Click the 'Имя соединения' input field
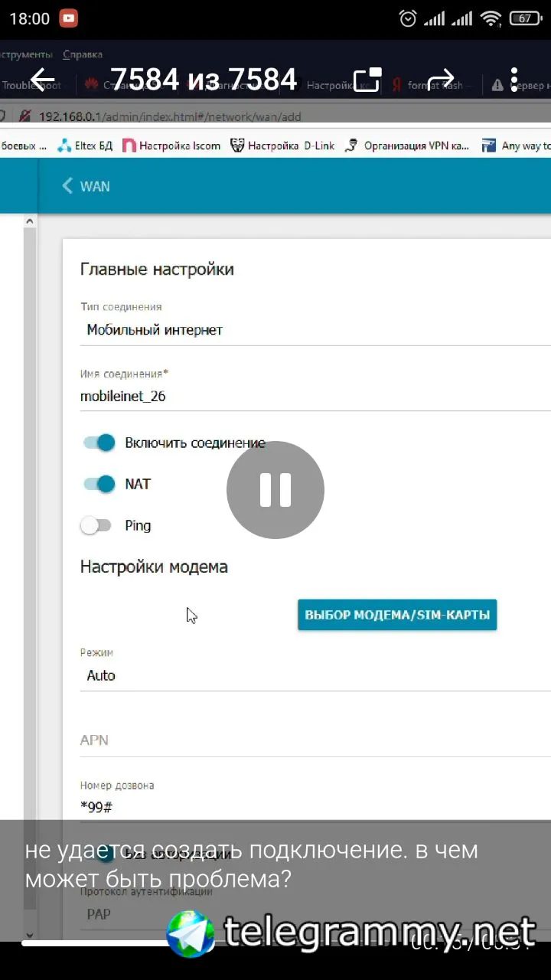Viewport: 551px width, 980px height. tap(315, 396)
